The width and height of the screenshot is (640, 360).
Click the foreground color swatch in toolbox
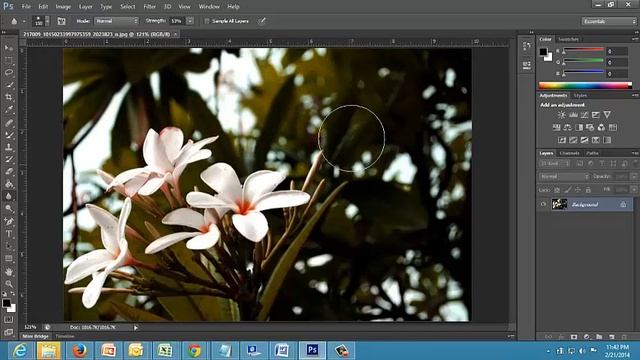tap(6, 303)
